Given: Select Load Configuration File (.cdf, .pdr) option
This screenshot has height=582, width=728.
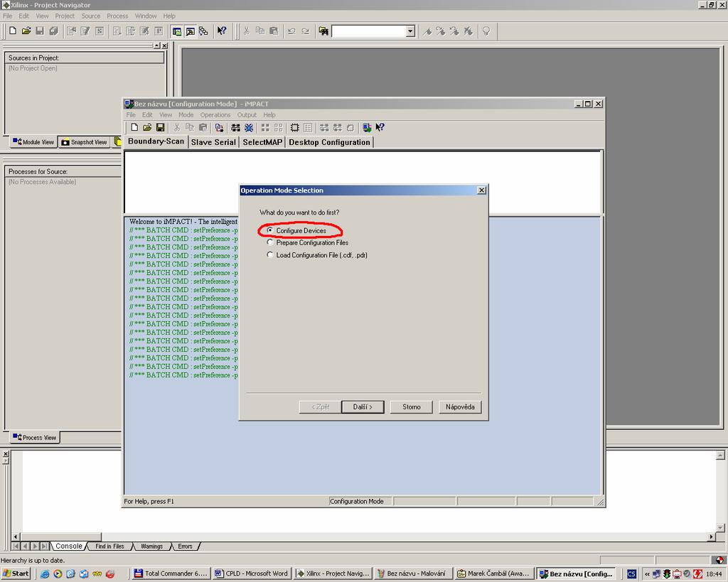Looking at the screenshot, I should (x=270, y=255).
